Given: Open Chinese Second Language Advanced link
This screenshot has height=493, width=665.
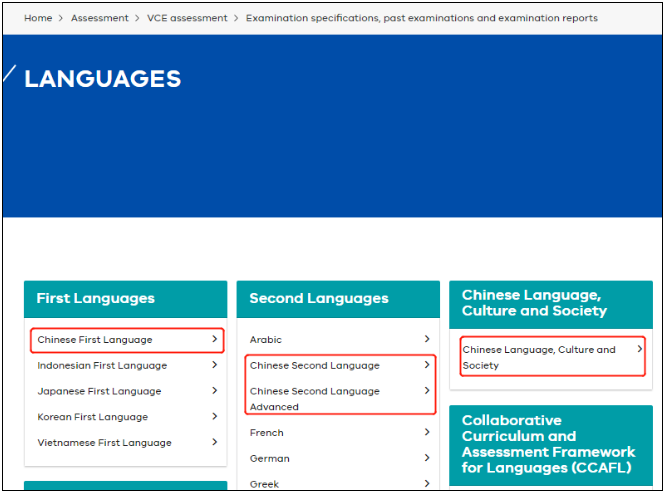Looking at the screenshot, I should (315, 399).
